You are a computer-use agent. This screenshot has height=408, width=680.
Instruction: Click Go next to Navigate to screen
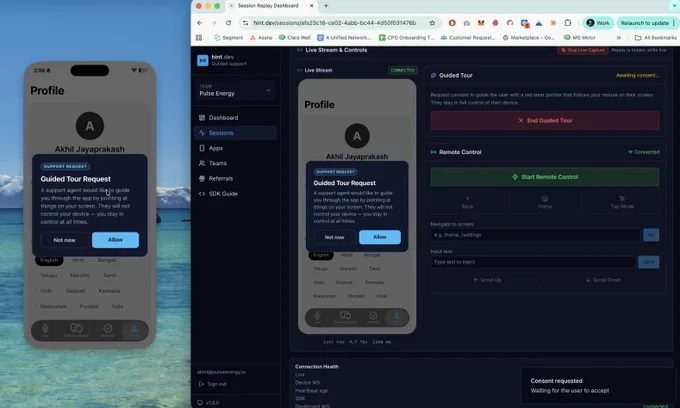651,235
